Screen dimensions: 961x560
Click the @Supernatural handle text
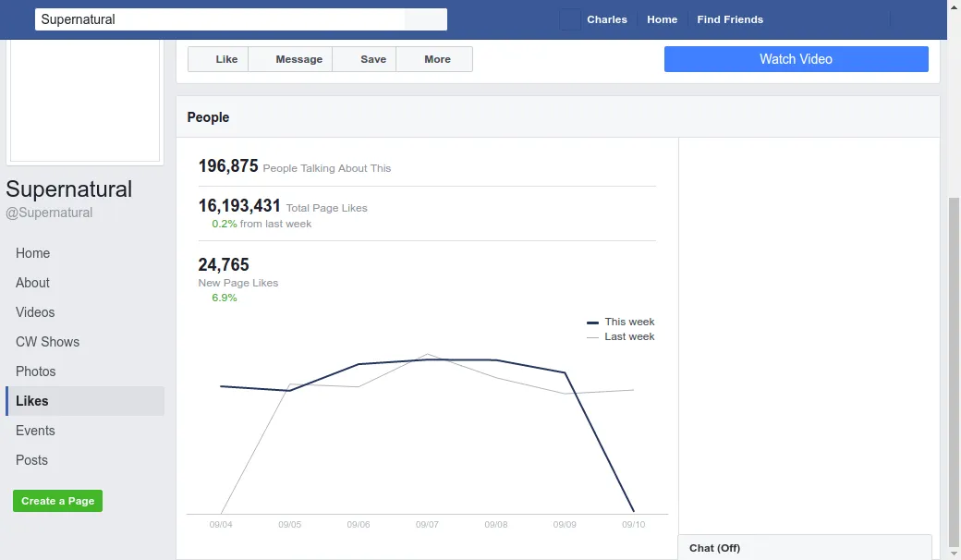pos(49,213)
